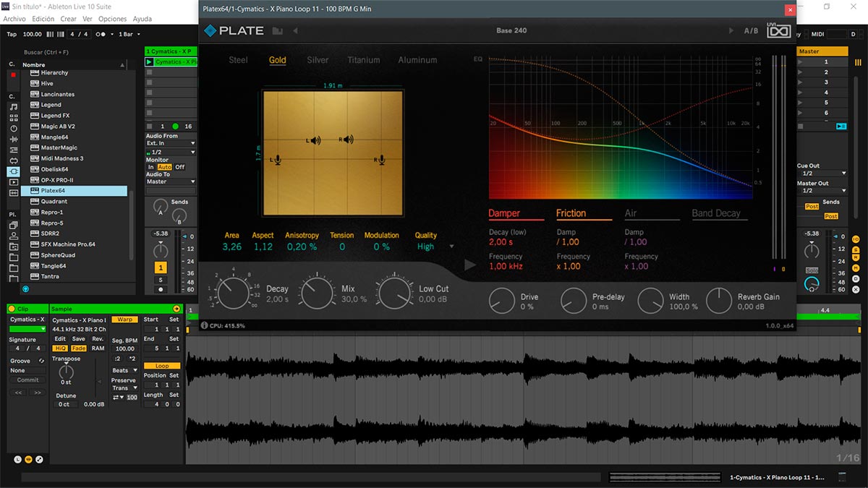Show Launch box in clip view
The height and width of the screenshot is (488, 868).
pos(18,459)
